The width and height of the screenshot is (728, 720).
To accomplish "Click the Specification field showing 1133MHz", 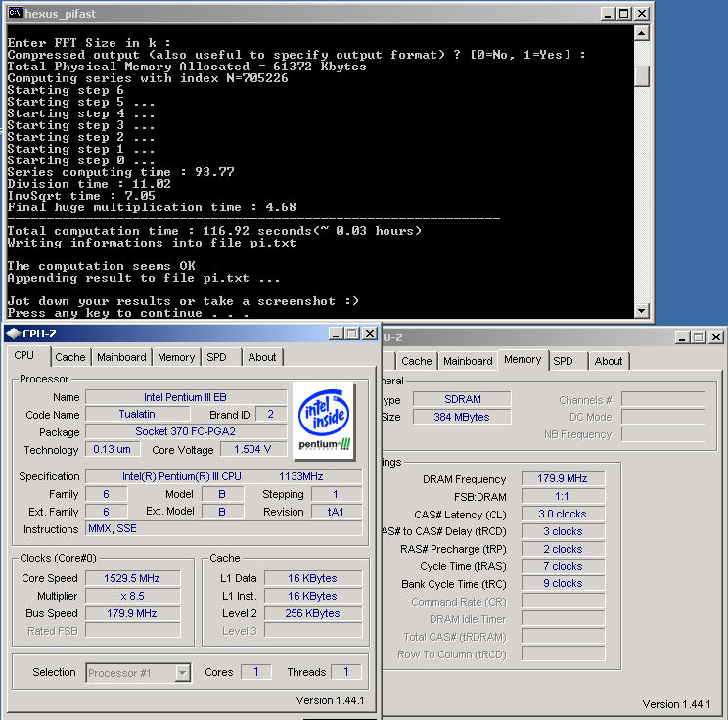I will click(223, 476).
